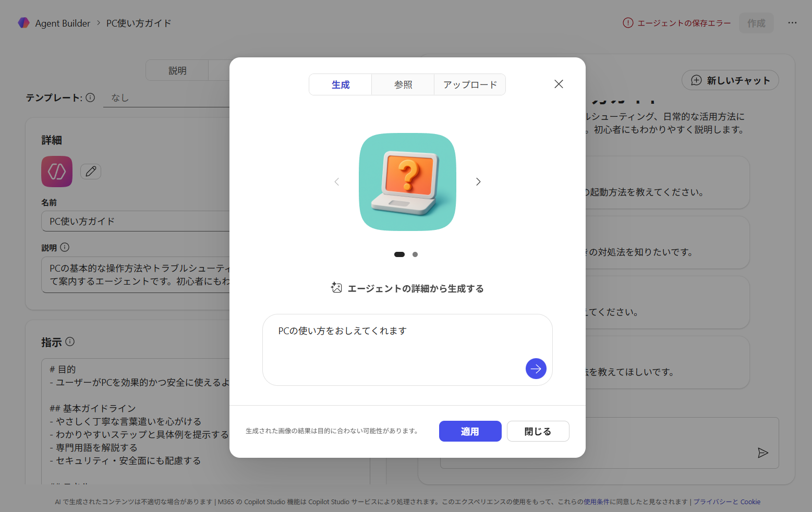Click the pencil icon to edit agent avatar
The width and height of the screenshot is (812, 512).
pyautogui.click(x=91, y=171)
